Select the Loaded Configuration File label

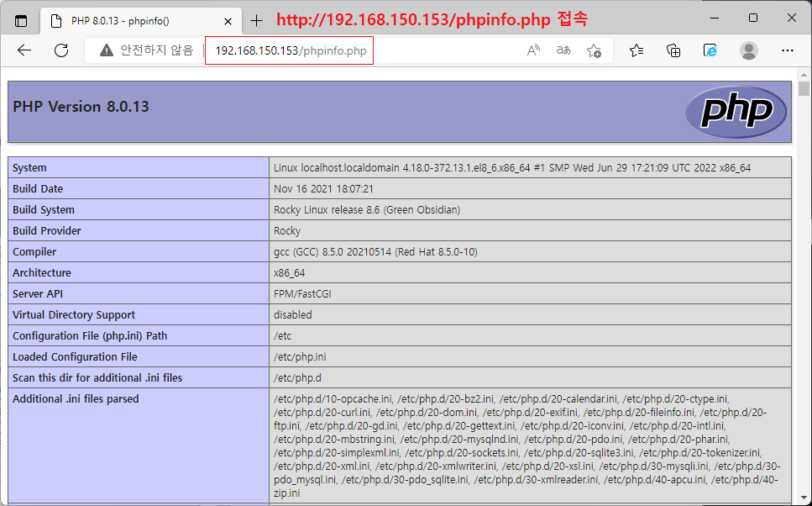tap(75, 356)
